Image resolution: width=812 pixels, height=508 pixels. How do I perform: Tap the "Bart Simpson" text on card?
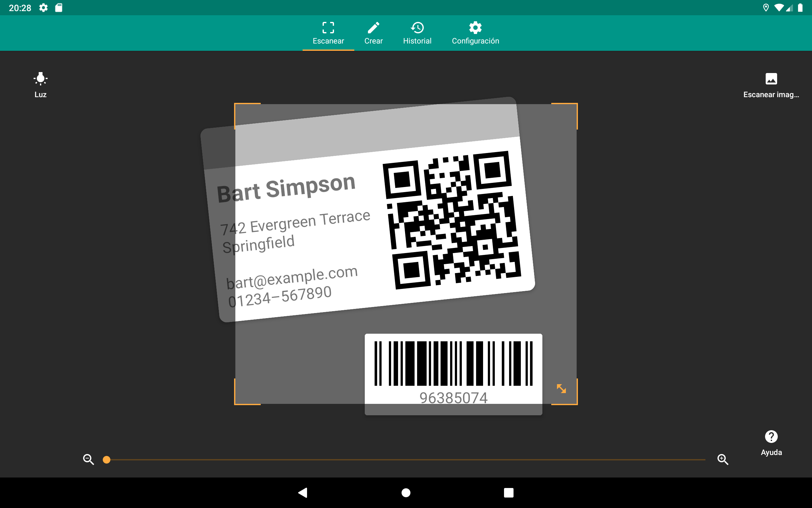click(x=286, y=188)
